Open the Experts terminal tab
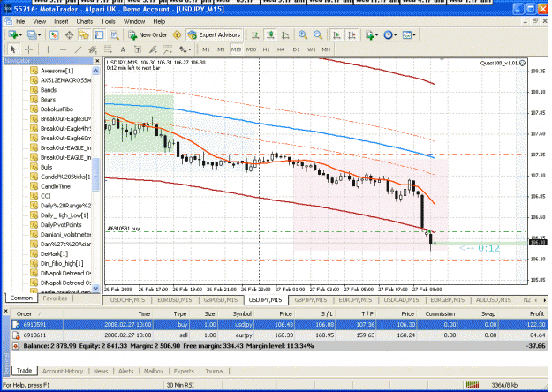 [x=184, y=371]
